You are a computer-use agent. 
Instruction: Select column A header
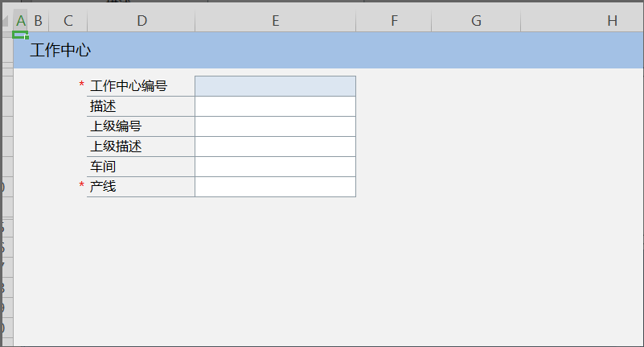21,21
